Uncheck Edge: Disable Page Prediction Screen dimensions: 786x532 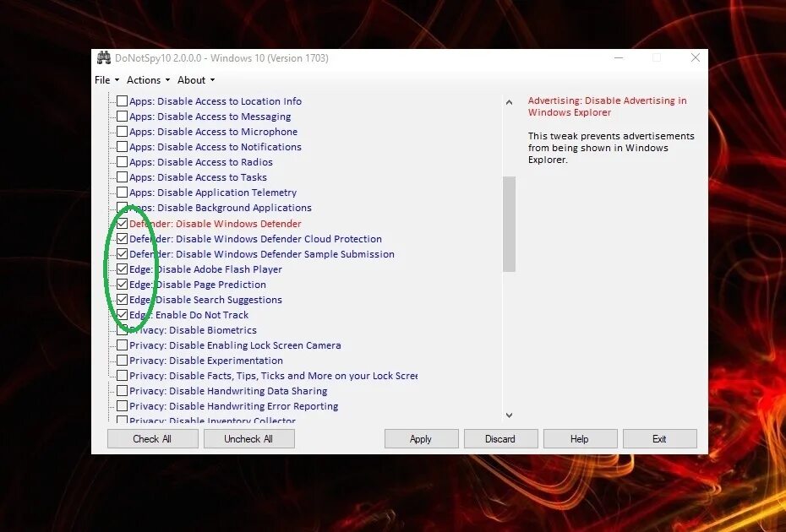123,285
